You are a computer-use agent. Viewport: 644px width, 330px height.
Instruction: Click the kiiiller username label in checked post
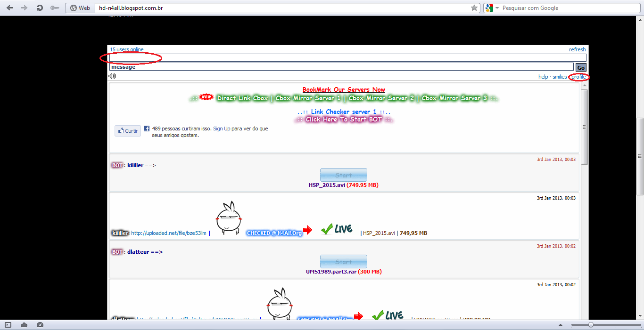click(x=120, y=233)
